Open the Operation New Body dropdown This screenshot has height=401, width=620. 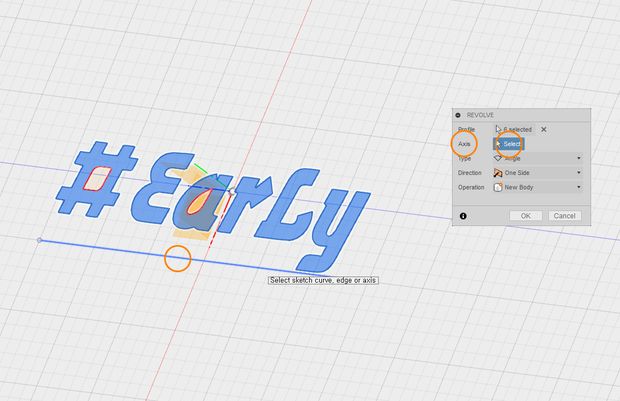coord(538,187)
